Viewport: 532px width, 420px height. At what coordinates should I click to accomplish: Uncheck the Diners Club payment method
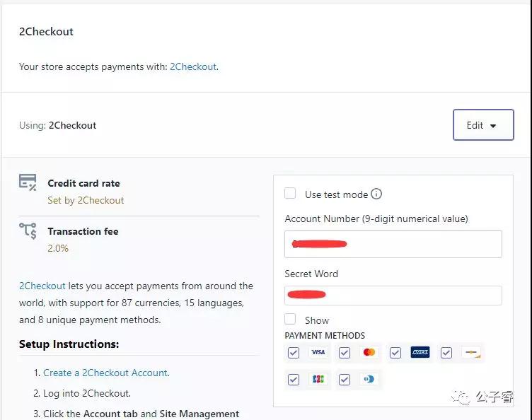click(345, 379)
